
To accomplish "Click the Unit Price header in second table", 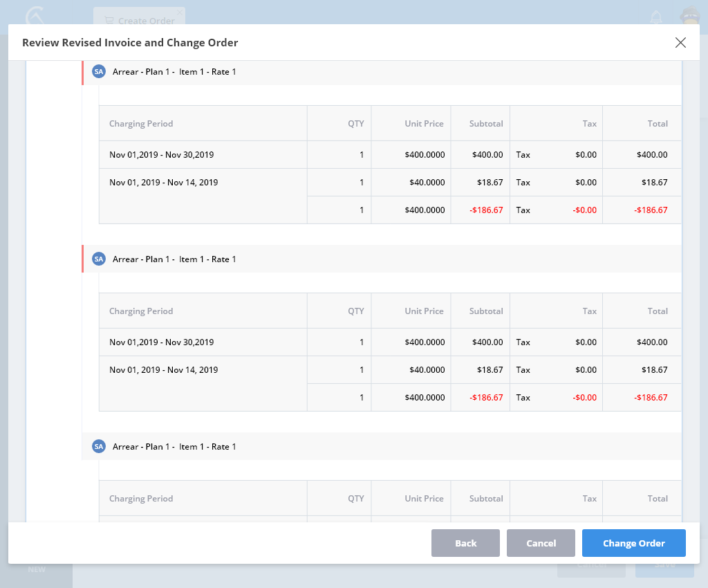I will pyautogui.click(x=424, y=311).
